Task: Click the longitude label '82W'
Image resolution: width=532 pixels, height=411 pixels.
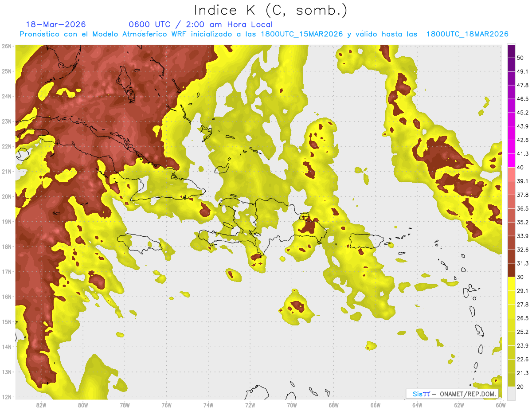Action: coord(41,405)
